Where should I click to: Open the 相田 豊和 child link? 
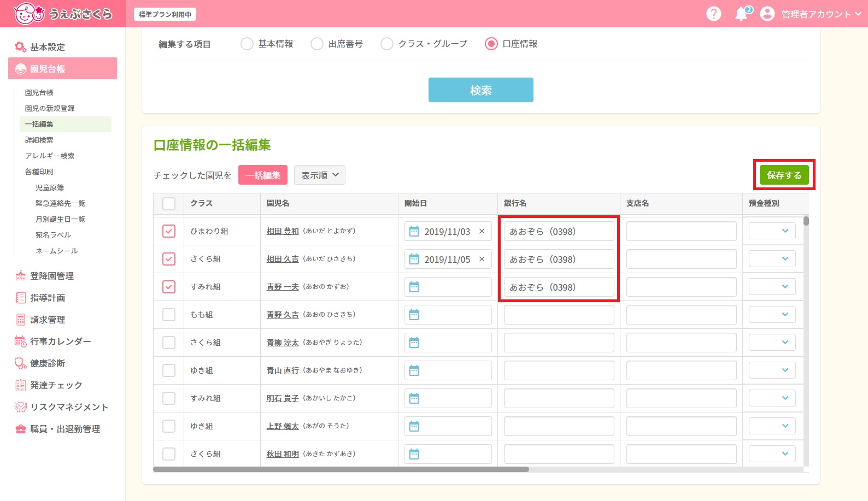[283, 231]
